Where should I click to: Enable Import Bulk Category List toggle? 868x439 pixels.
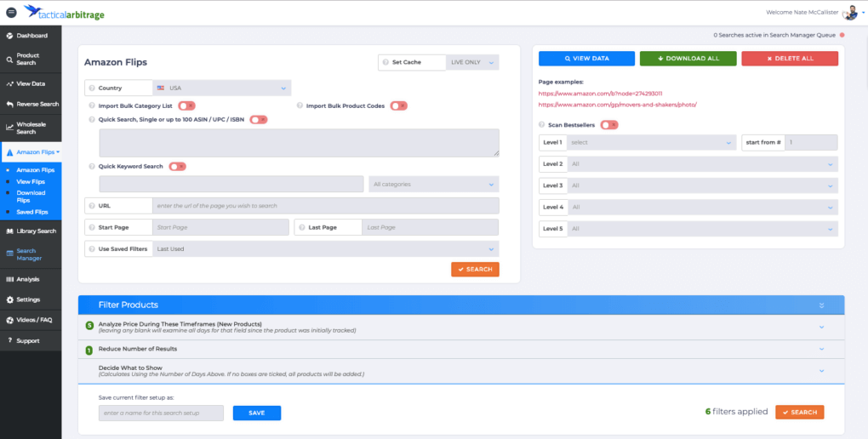186,105
